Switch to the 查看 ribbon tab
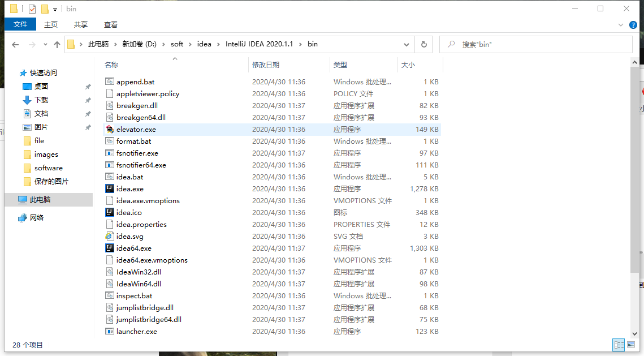This screenshot has height=356, width=644. coord(111,24)
